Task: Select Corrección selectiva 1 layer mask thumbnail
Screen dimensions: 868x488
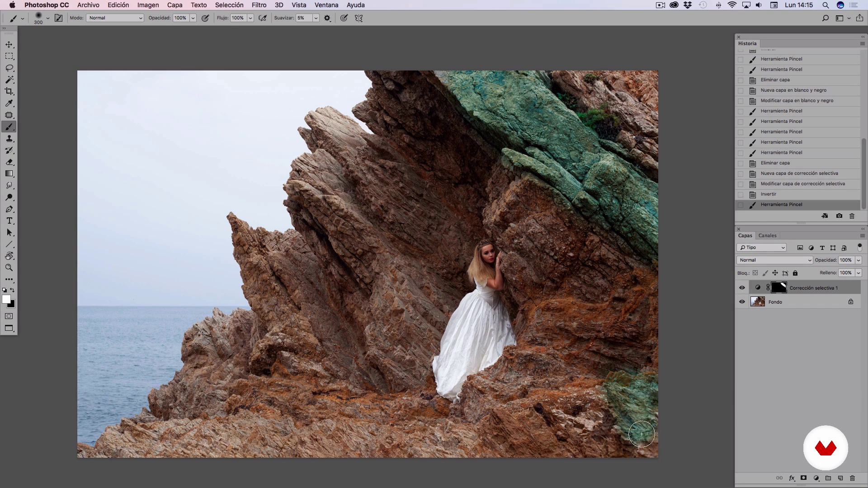Action: point(779,287)
